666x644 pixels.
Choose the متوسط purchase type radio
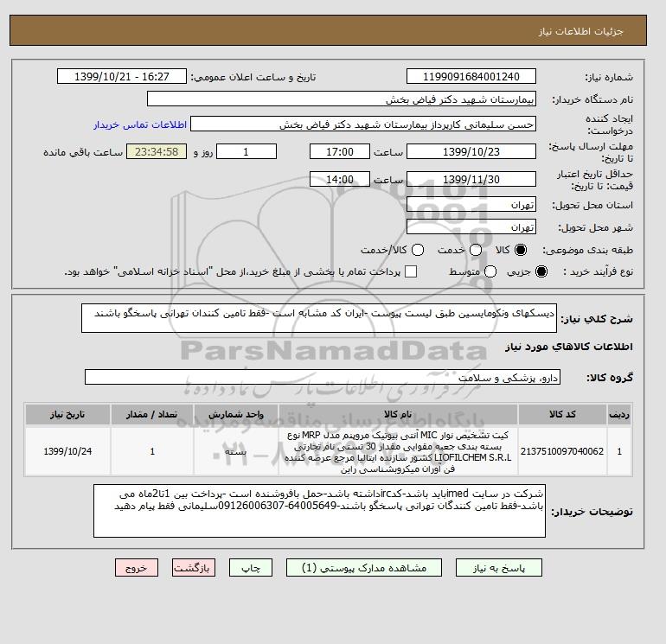(490, 271)
